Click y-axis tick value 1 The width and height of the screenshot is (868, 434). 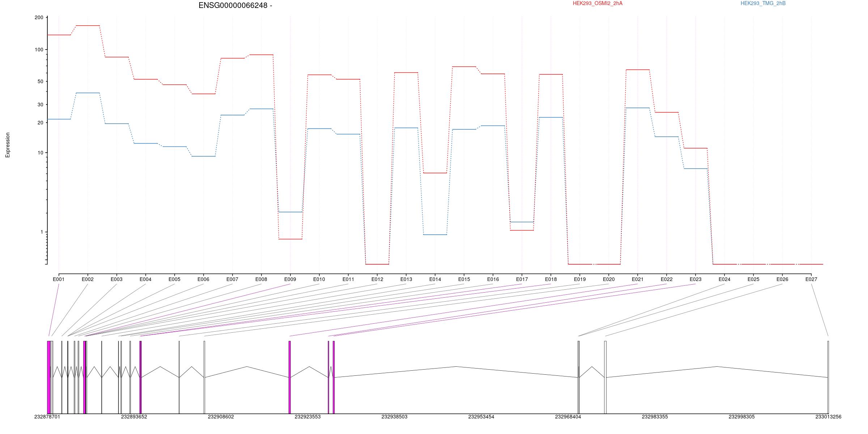point(42,232)
